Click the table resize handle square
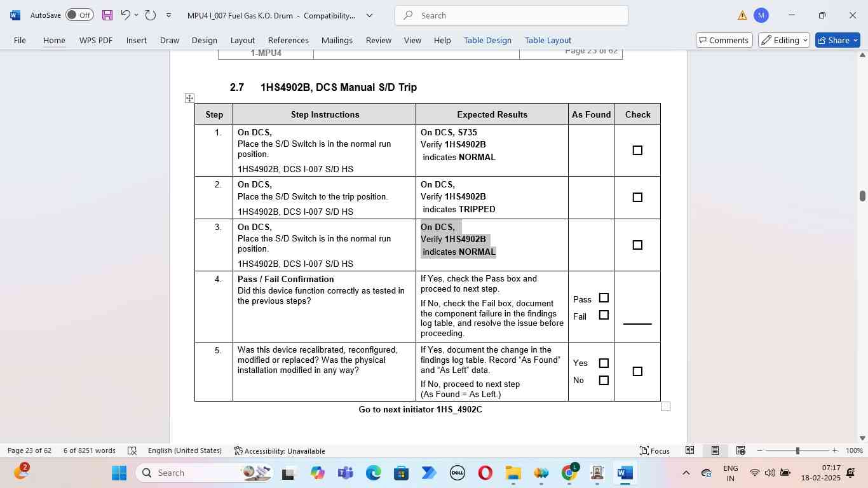The image size is (868, 488). click(x=665, y=407)
